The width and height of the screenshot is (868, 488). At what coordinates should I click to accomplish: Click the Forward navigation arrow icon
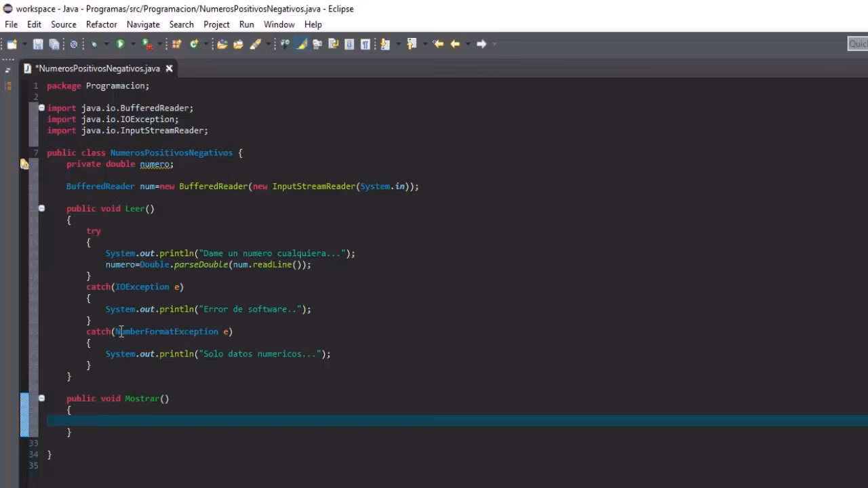481,44
